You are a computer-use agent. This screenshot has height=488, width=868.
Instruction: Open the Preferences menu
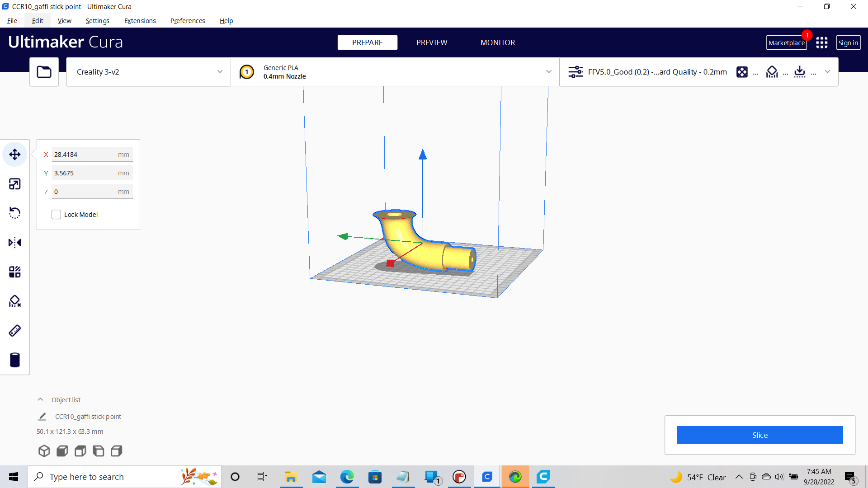188,21
